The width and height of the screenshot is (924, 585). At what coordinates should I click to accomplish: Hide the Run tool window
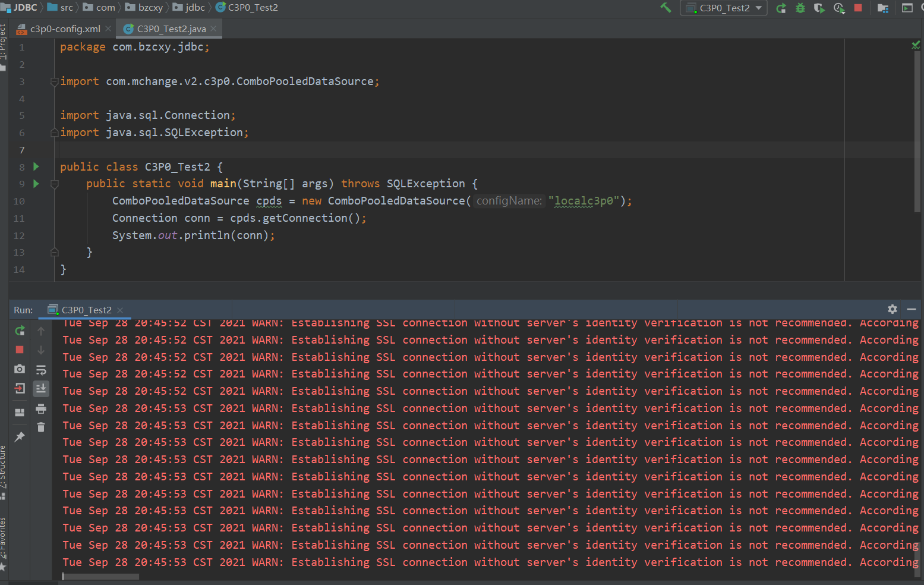tap(912, 309)
